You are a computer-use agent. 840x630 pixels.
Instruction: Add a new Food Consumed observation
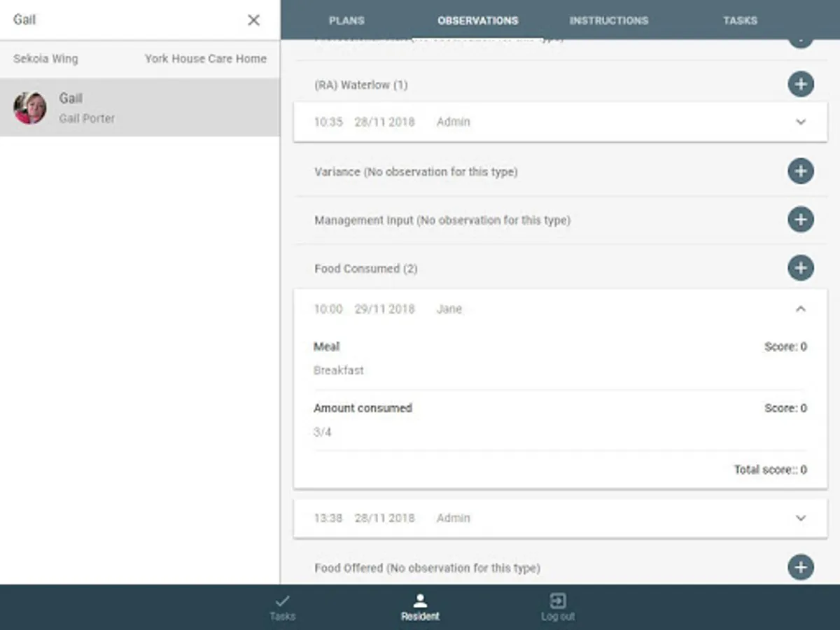point(801,267)
